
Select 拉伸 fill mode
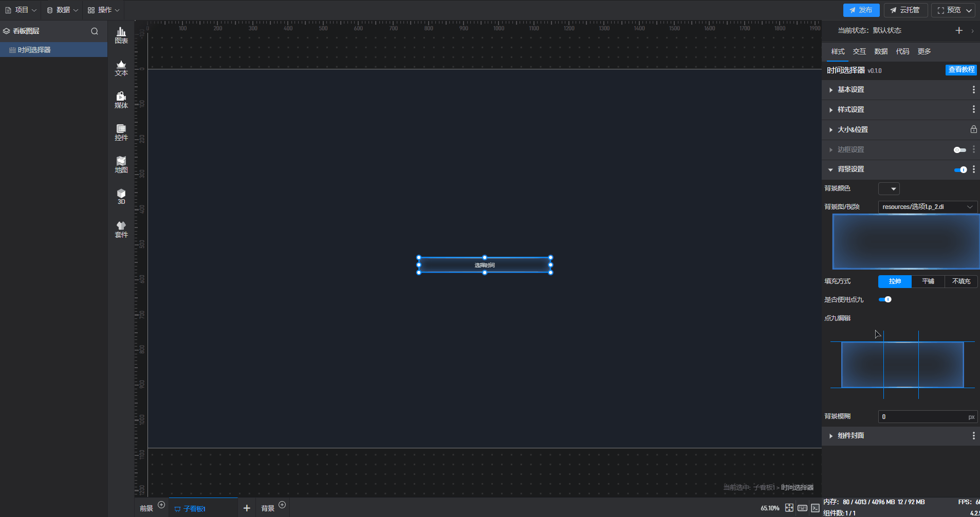click(895, 281)
